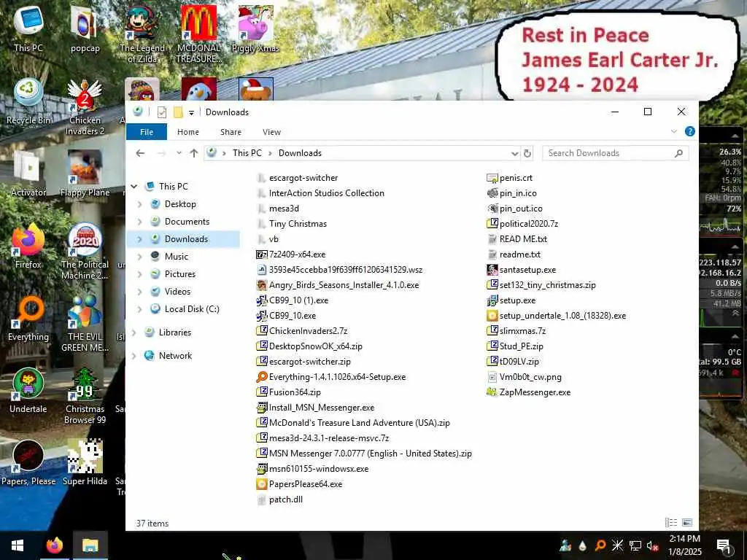Switch to details view layout
This screenshot has height=560, width=747.
tap(671, 522)
